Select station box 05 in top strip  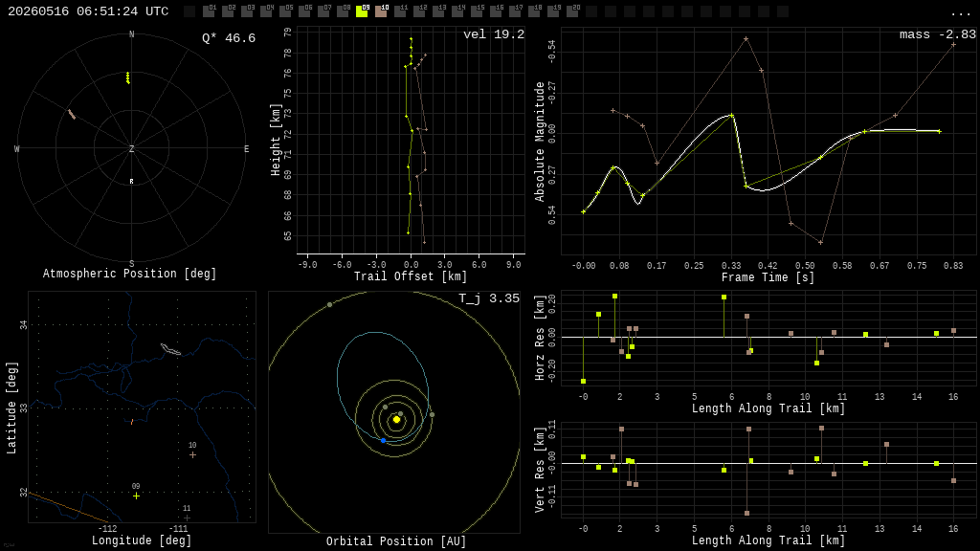point(285,11)
